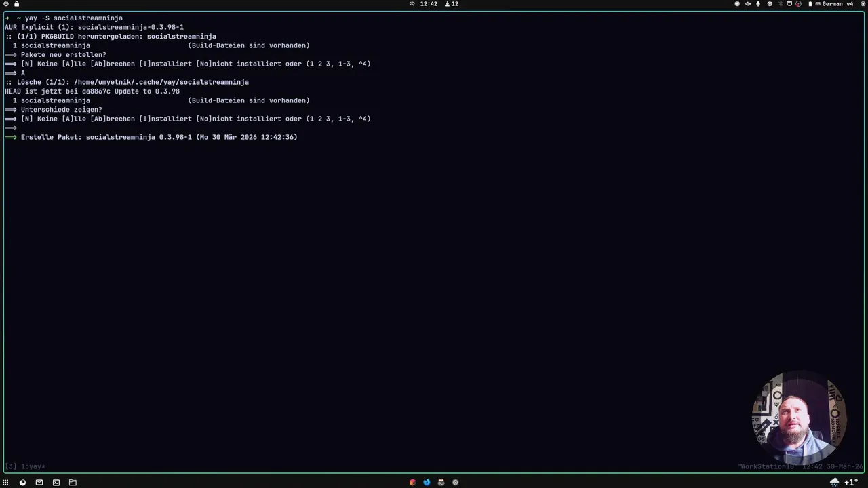Open the blue Firefox-like taskbar icon
868x488 pixels.
tap(427, 483)
